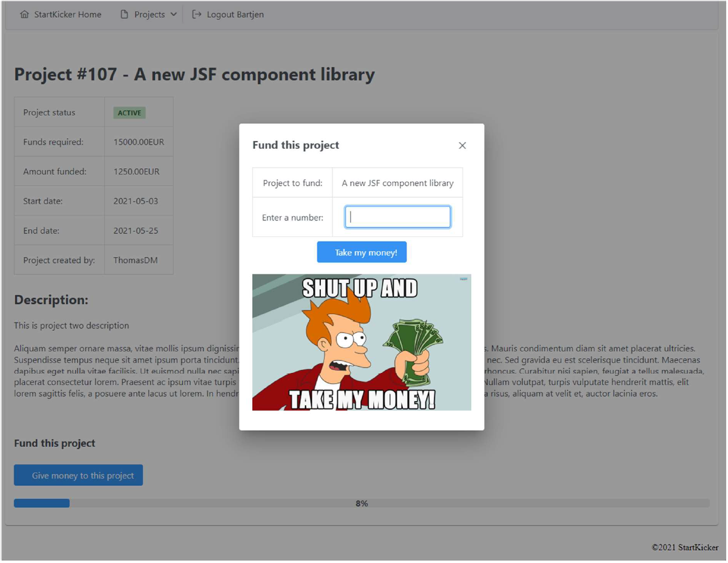Focus the Enter a number input field
Image resolution: width=728 pixels, height=563 pixels.
pos(398,217)
